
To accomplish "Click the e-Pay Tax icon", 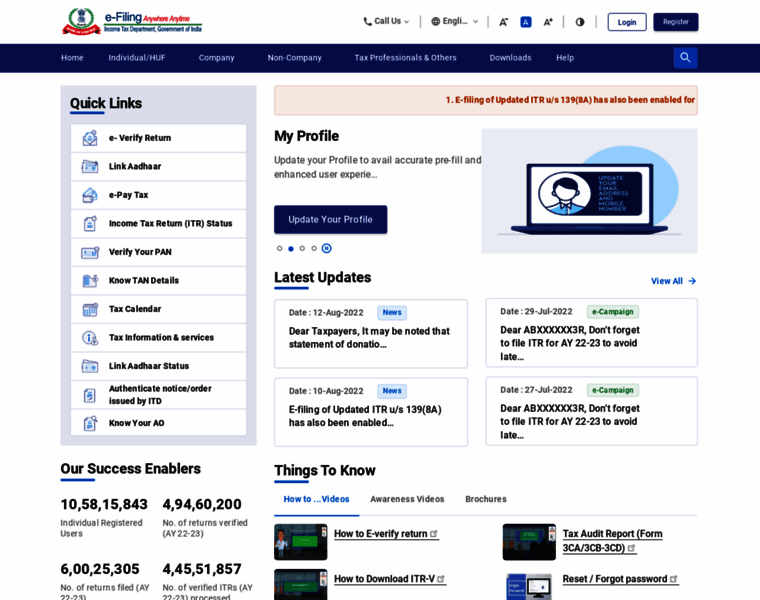I will pyautogui.click(x=90, y=195).
